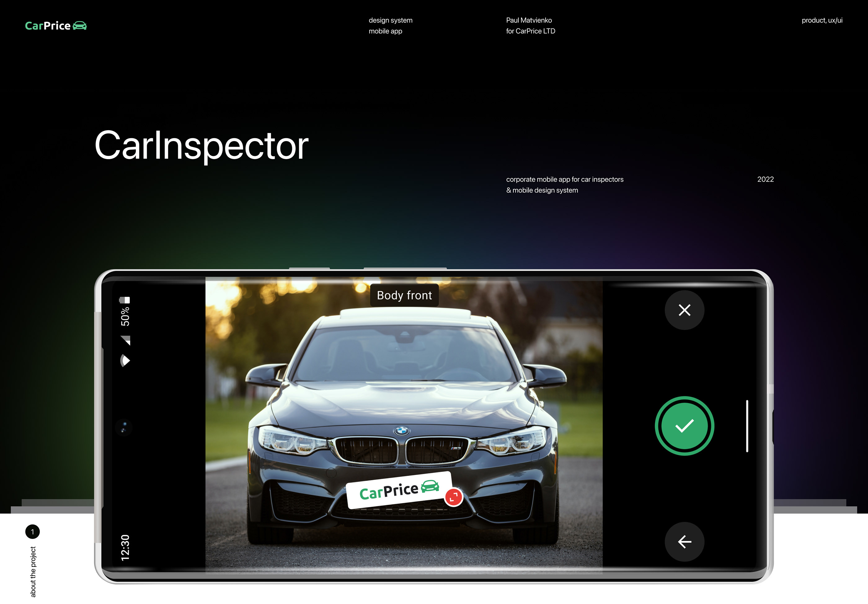
Task: Click the '1' page indicator dot
Action: tap(32, 531)
